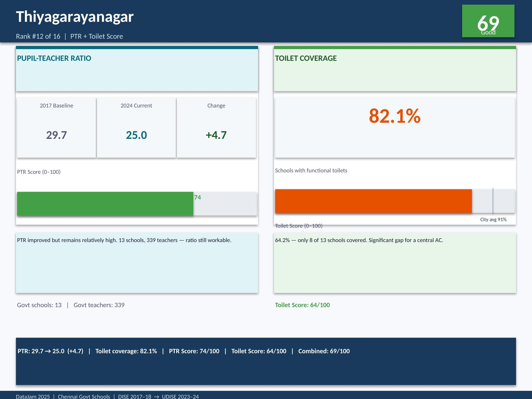The image size is (532, 399).
Task: Click the green 69 Good score badge
Action: 488,21
